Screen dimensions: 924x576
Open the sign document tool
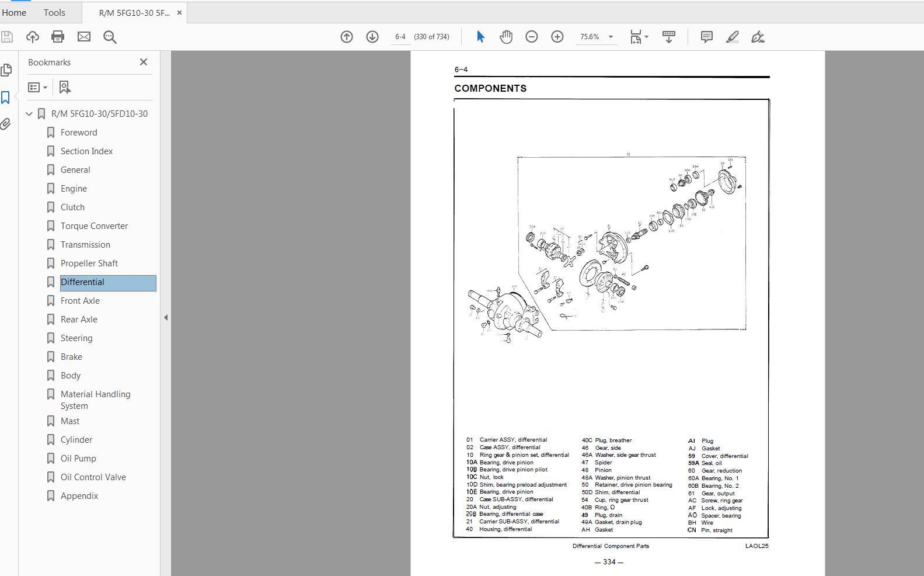click(x=758, y=37)
